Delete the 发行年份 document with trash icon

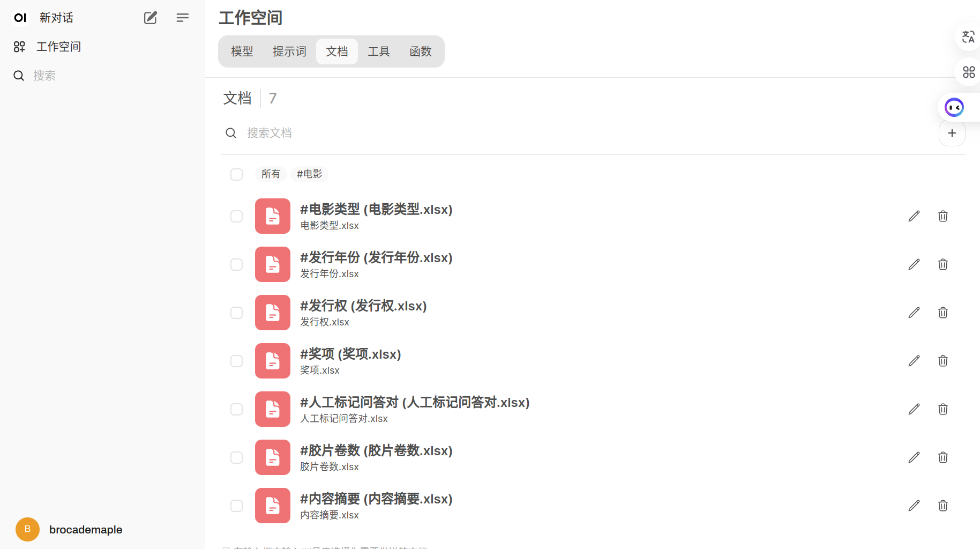943,264
